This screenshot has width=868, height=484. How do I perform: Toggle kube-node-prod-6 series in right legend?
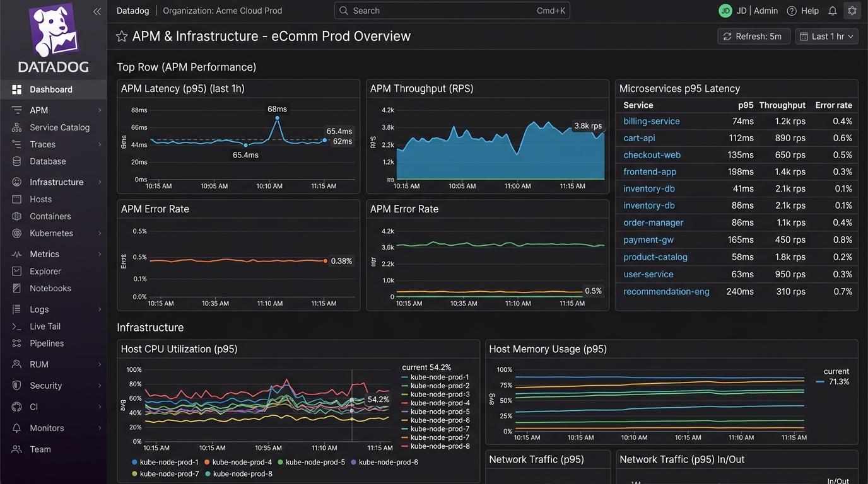(435, 420)
